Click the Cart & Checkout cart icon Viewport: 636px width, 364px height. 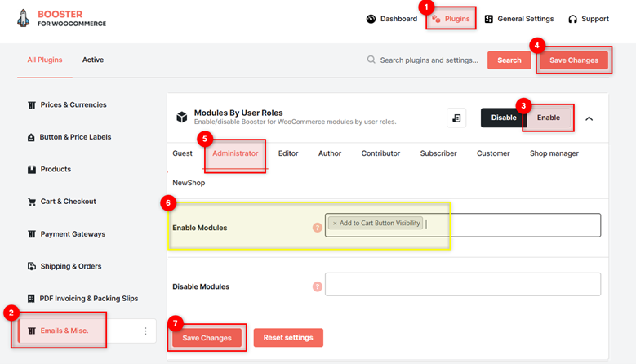click(x=32, y=202)
